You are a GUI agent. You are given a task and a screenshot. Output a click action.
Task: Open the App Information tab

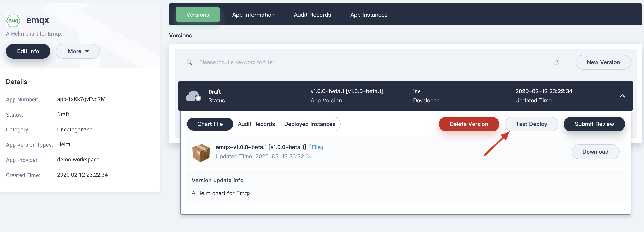click(253, 15)
